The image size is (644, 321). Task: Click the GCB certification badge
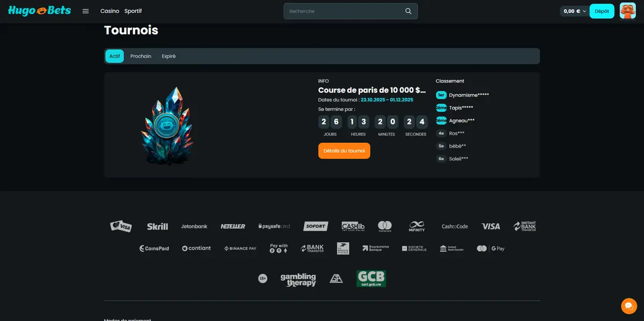coord(371,279)
